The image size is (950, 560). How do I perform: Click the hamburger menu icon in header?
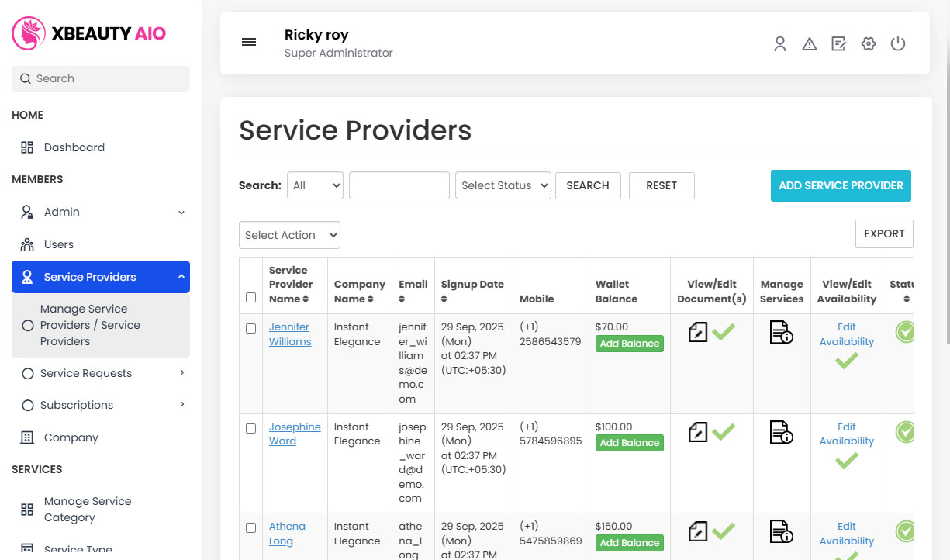(x=249, y=43)
